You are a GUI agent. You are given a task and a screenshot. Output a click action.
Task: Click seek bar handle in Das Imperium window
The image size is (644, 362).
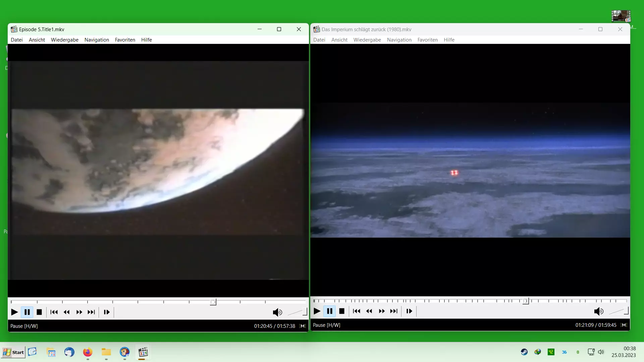(x=526, y=301)
